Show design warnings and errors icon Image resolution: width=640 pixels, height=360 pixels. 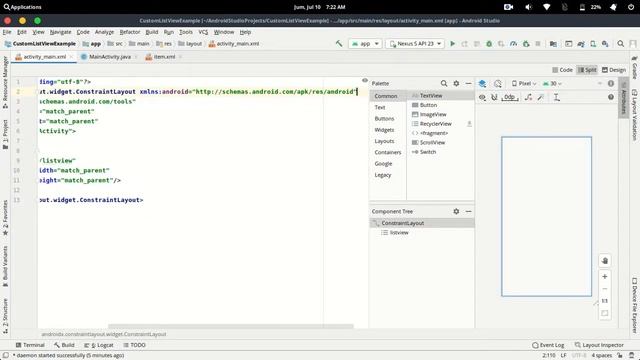tap(611, 83)
